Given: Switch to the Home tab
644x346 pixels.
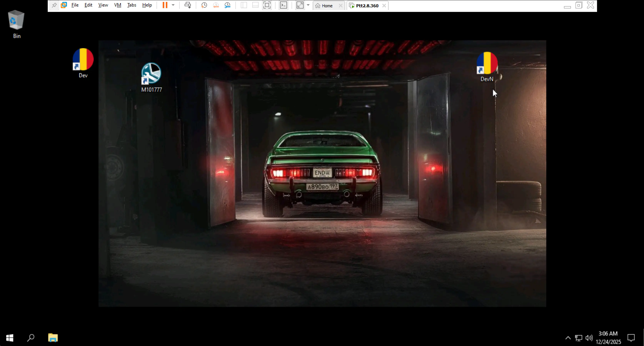Looking at the screenshot, I should point(327,6).
